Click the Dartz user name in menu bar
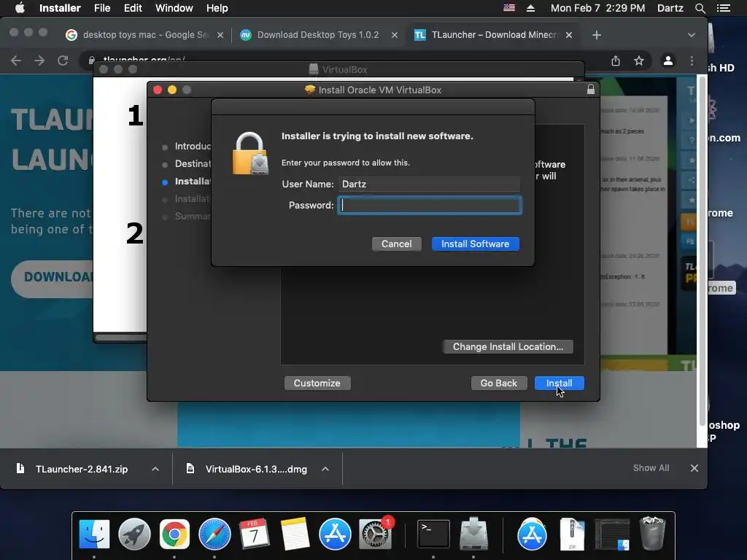The height and width of the screenshot is (560, 747). click(670, 8)
